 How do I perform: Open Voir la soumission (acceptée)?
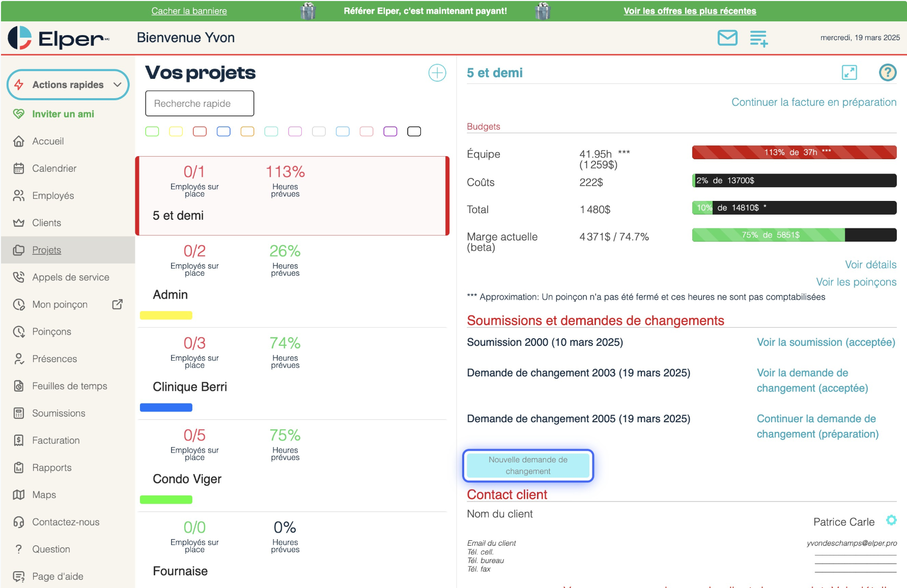coord(826,342)
